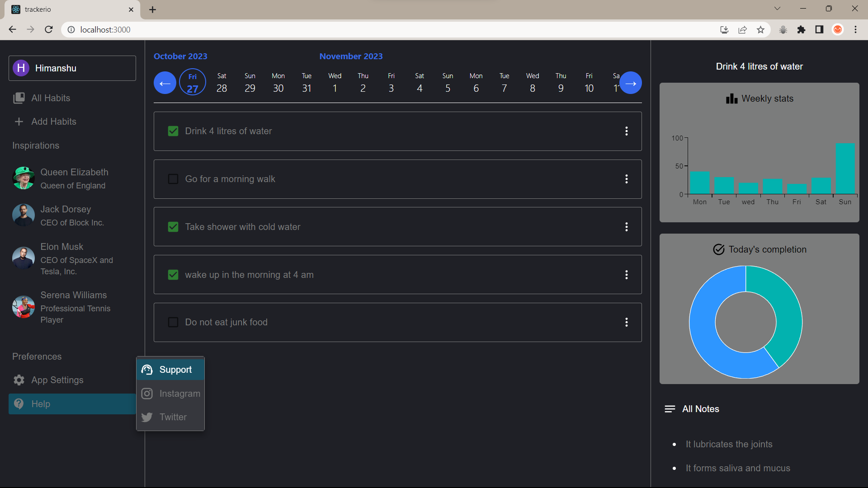Check the Go for a morning walk box
The image size is (868, 488).
(173, 179)
